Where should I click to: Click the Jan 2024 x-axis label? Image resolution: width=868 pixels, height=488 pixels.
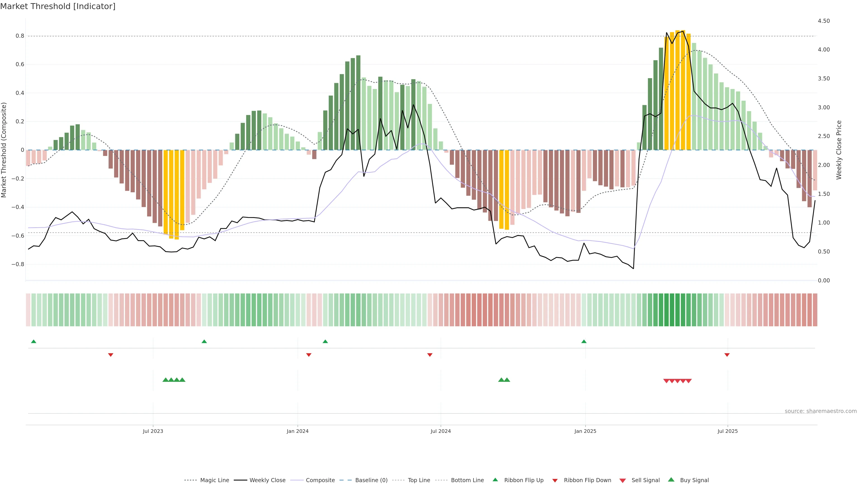(x=297, y=431)
